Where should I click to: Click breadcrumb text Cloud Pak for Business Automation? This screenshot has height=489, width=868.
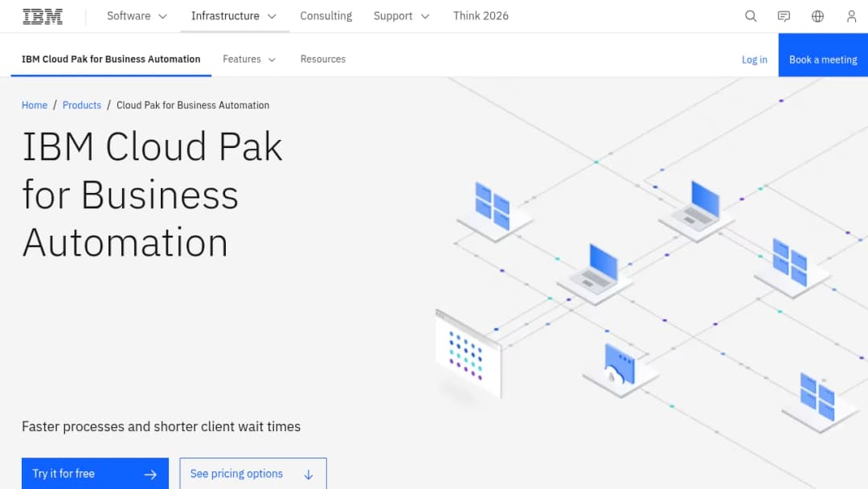[193, 105]
